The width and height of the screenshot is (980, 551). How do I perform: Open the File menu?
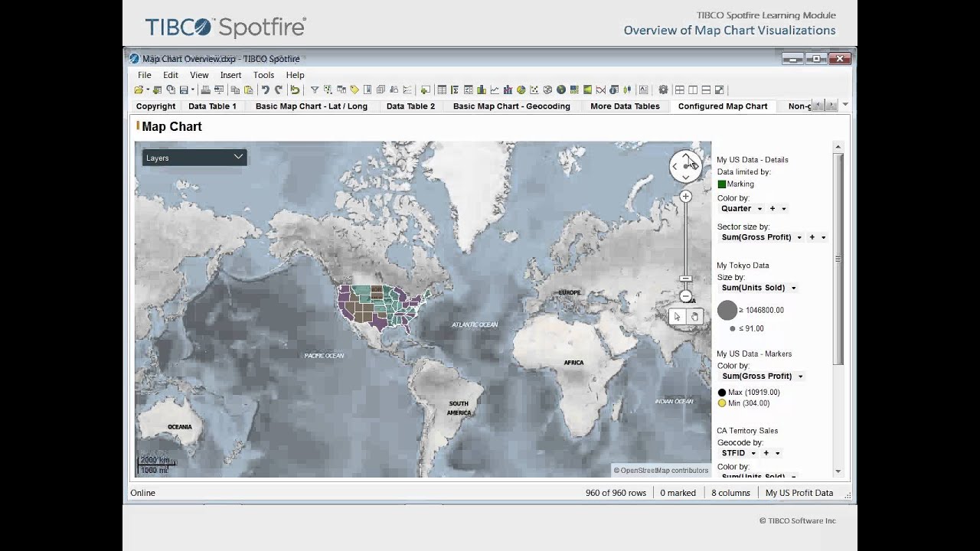[x=144, y=75]
